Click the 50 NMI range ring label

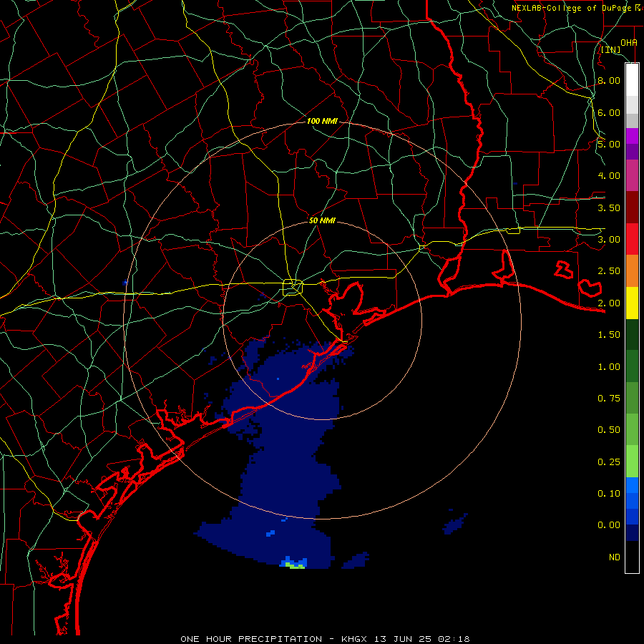click(322, 220)
